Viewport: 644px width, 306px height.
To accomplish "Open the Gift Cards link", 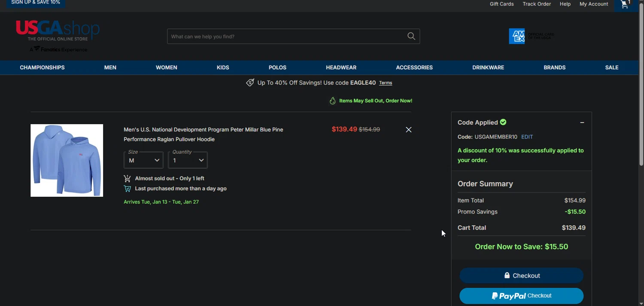I will pyautogui.click(x=502, y=4).
